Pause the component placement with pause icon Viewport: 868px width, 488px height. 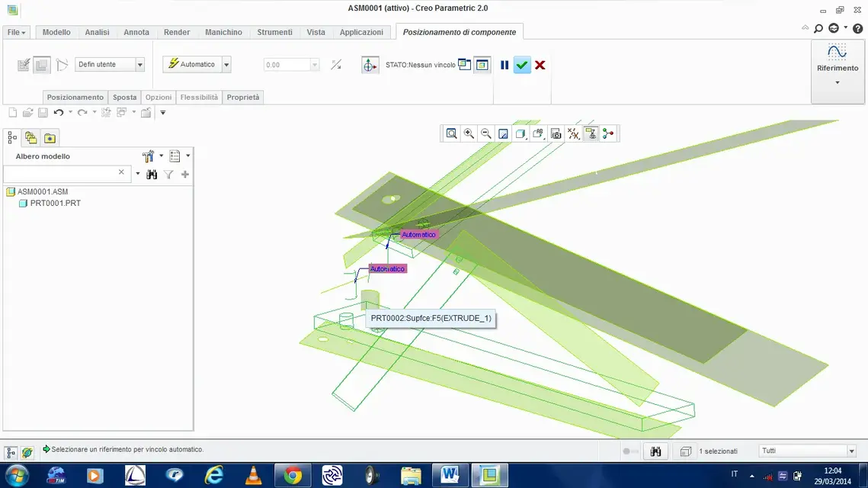click(x=504, y=65)
